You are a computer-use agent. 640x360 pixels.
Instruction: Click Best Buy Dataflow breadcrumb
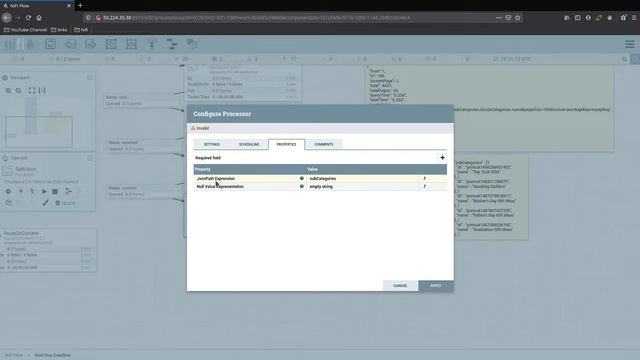52,355
